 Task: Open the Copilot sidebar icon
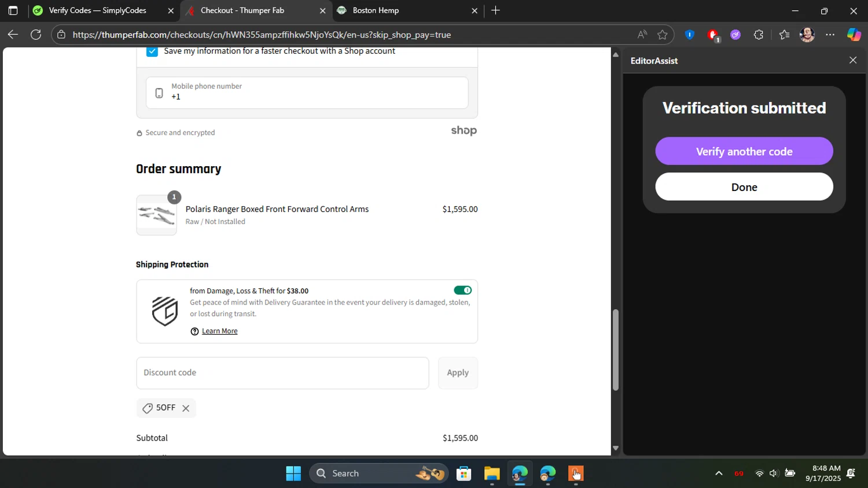pyautogui.click(x=854, y=35)
